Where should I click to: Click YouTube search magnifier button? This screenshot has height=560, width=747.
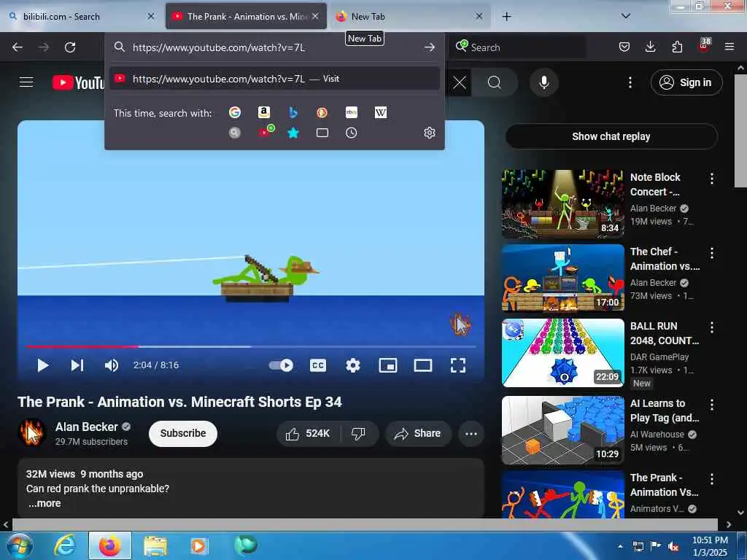(x=495, y=82)
